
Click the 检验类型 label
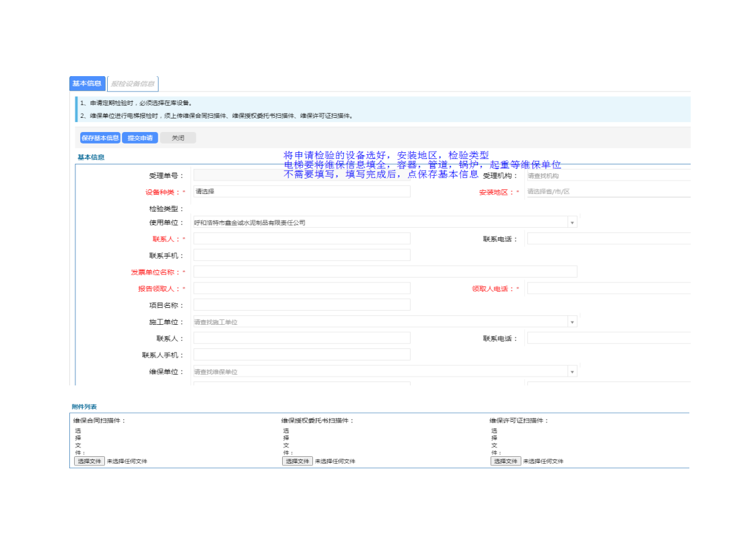coord(166,208)
